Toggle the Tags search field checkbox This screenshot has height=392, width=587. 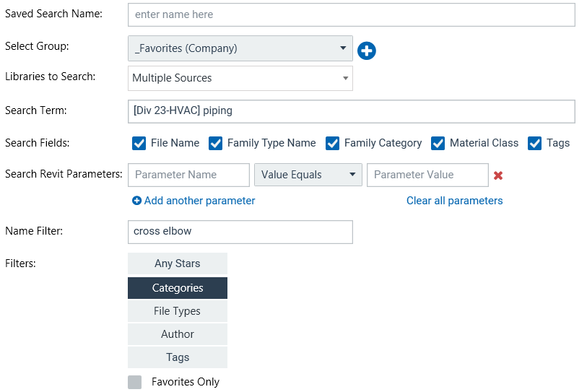pyautogui.click(x=534, y=143)
